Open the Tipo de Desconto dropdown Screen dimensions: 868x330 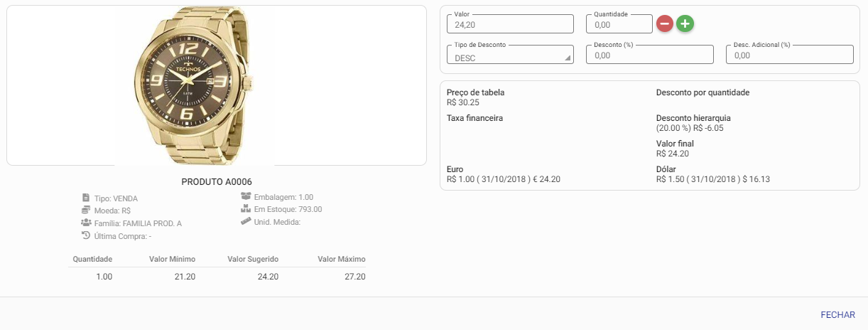(x=509, y=55)
